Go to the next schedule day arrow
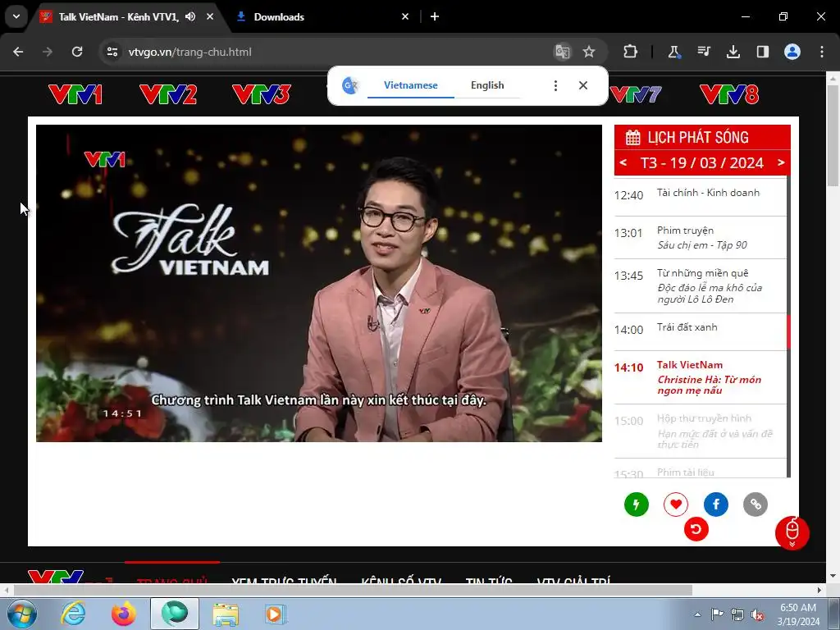Image resolution: width=840 pixels, height=630 pixels. (x=781, y=162)
